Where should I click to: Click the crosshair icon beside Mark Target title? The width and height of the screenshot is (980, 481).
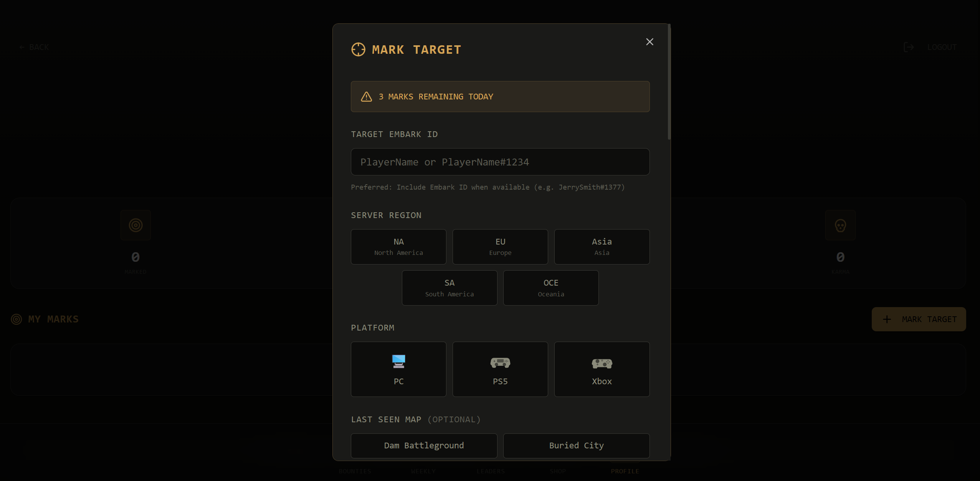coord(358,50)
